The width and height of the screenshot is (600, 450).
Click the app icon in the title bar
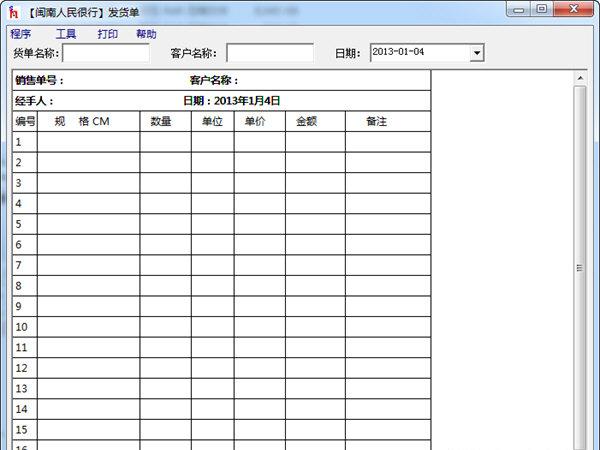pos(13,11)
